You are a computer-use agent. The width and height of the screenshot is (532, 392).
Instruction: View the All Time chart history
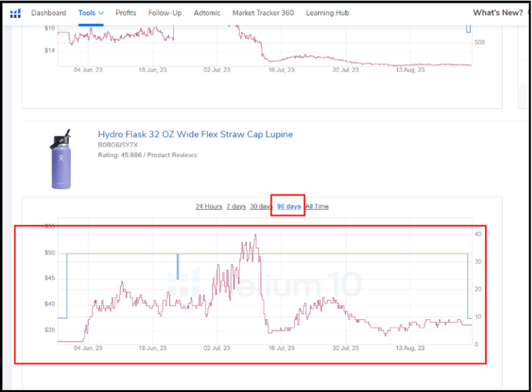click(x=317, y=206)
